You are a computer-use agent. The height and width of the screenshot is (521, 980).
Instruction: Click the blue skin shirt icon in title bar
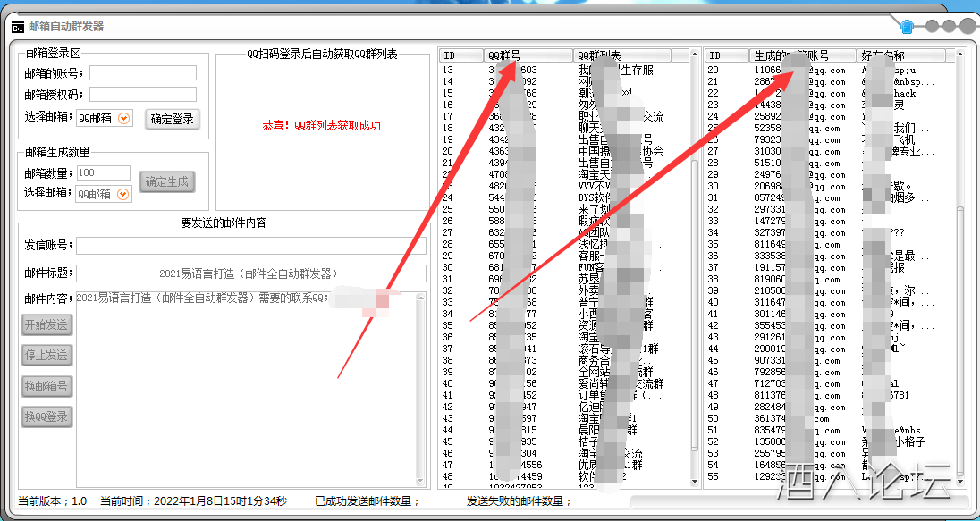[x=908, y=27]
